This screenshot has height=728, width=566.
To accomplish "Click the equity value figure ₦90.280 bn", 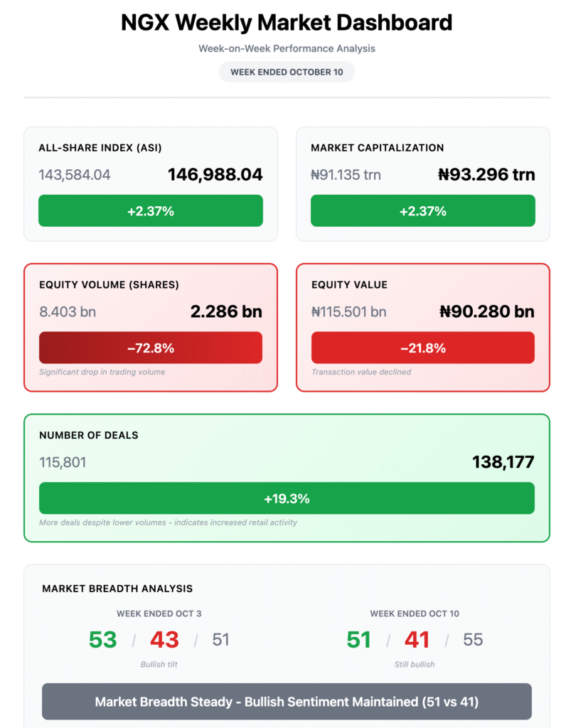I will [x=487, y=311].
